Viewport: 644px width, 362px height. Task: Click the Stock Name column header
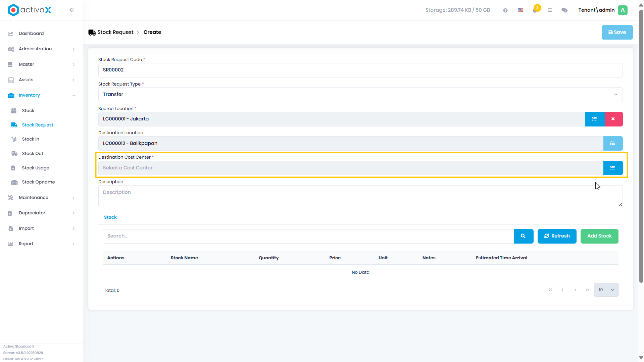[x=184, y=258]
